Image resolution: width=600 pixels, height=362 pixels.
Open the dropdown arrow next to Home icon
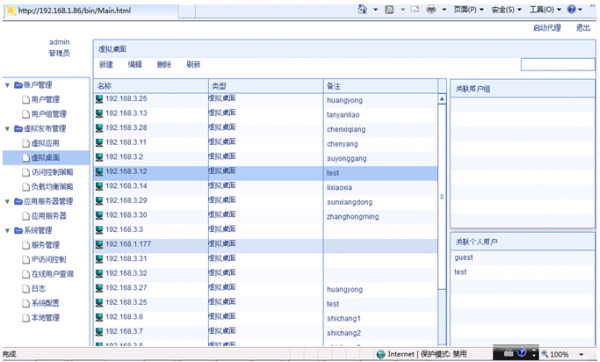(x=375, y=10)
